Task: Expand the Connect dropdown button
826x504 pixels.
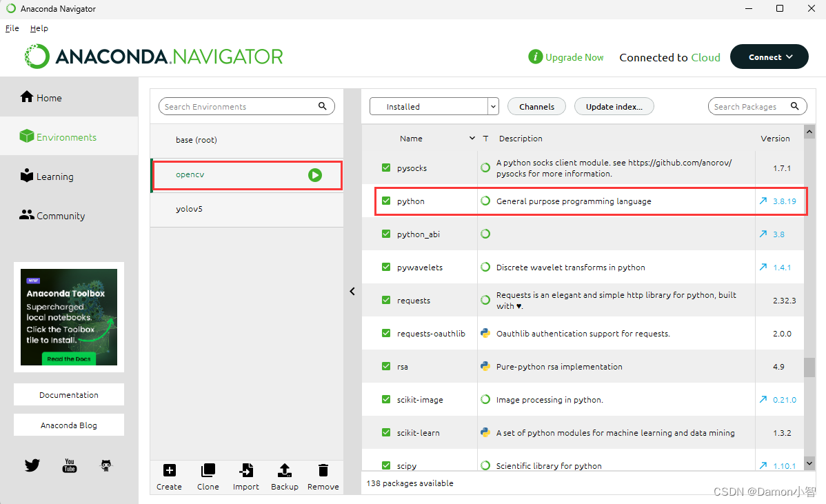Action: point(769,57)
